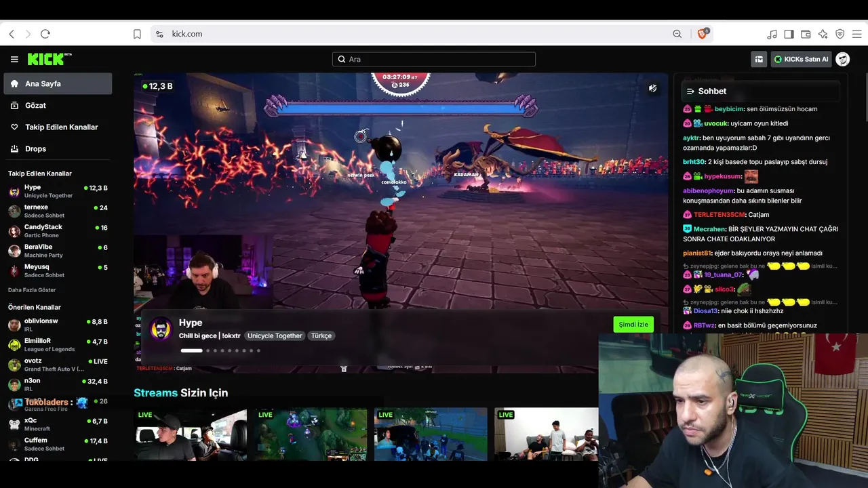The height and width of the screenshot is (488, 868).
Task: Select the first carousel indicator on featured banner
Action: (192, 350)
